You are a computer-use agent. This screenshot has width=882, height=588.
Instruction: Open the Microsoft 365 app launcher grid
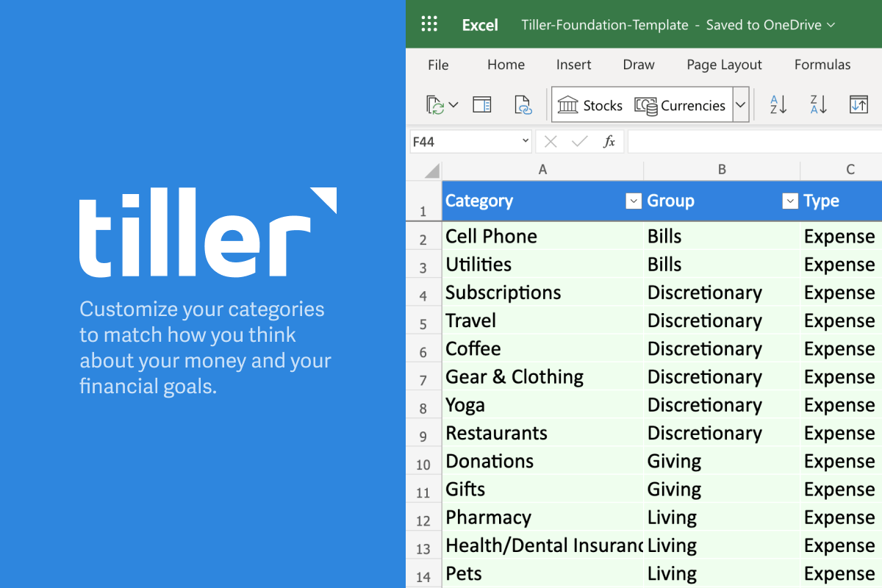(429, 24)
